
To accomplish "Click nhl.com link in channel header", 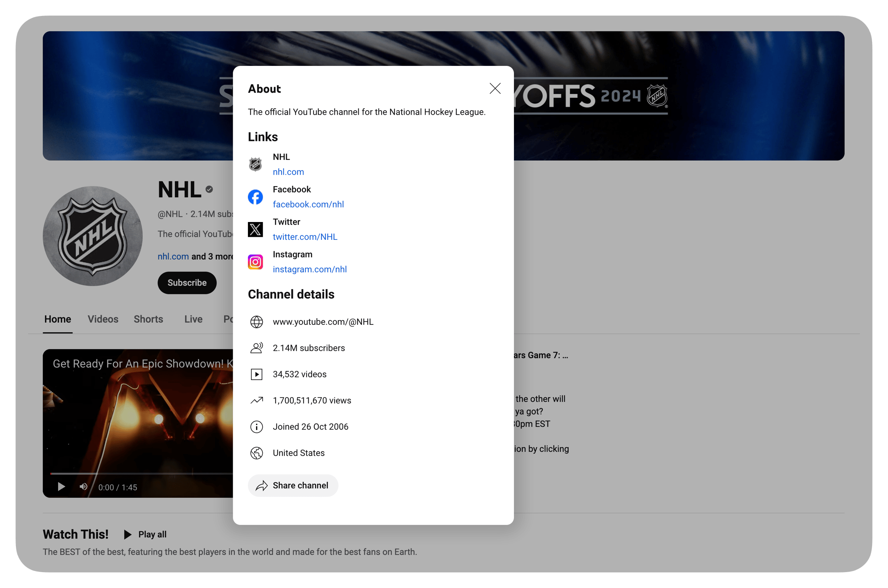I will pos(173,256).
